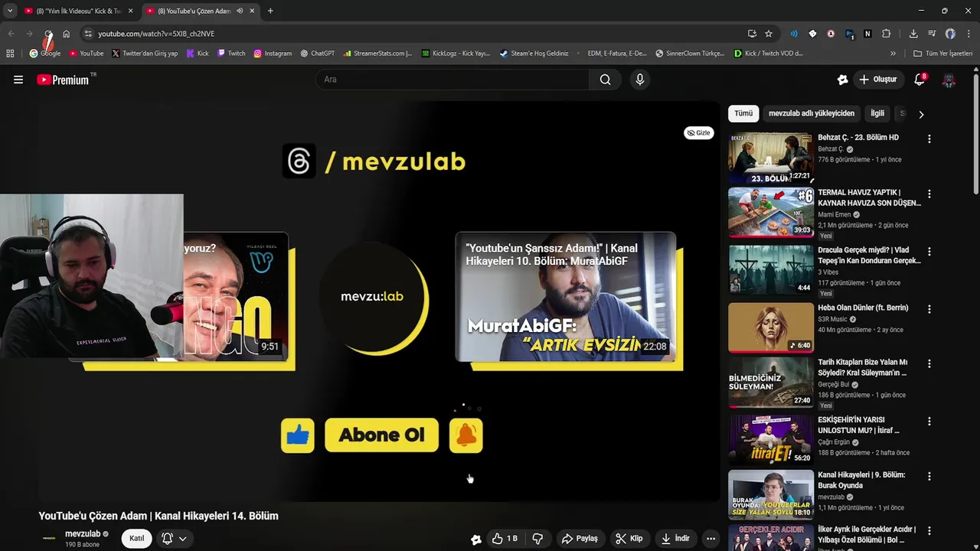Open browser home page button
Screen dimensions: 980x551
66,34
